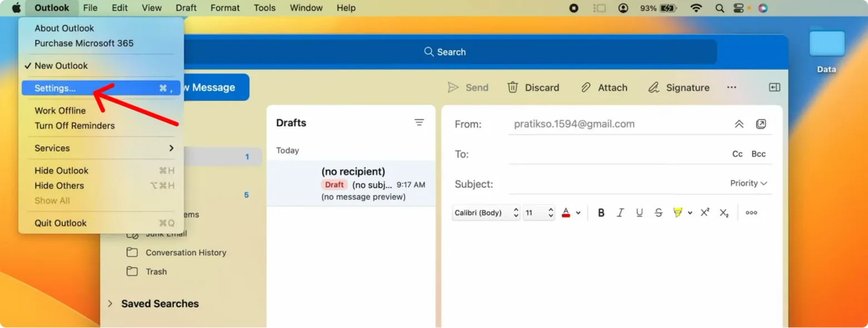Viewport: 868px width, 328px height.
Task: Discard the draft message
Action: (533, 88)
